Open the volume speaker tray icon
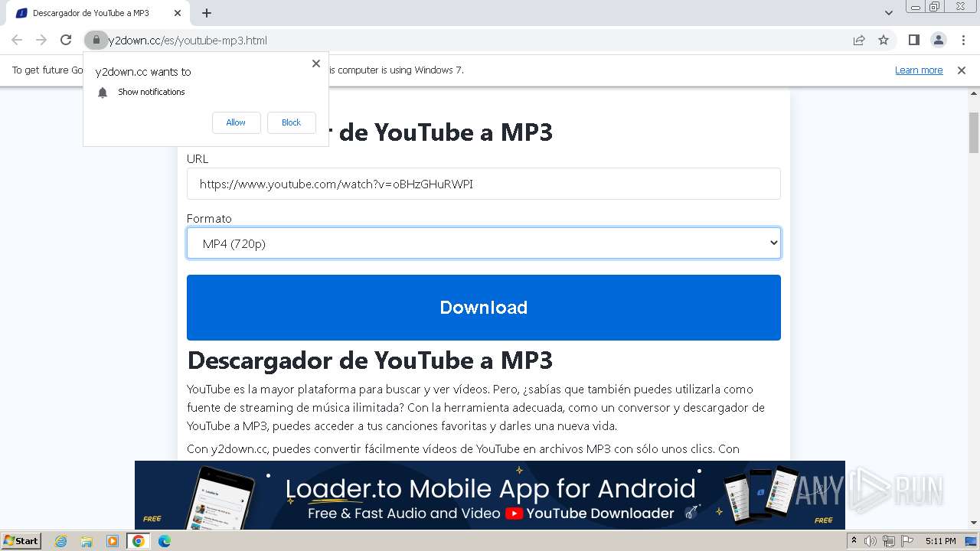This screenshot has height=551, width=980. [871, 541]
